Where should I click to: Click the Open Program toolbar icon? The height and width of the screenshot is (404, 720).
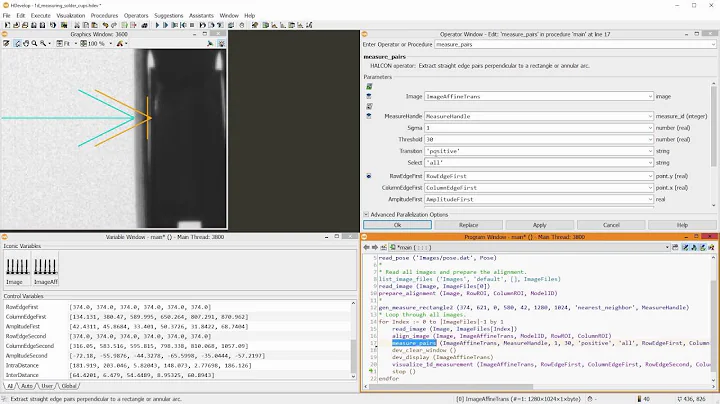[x=16, y=25]
